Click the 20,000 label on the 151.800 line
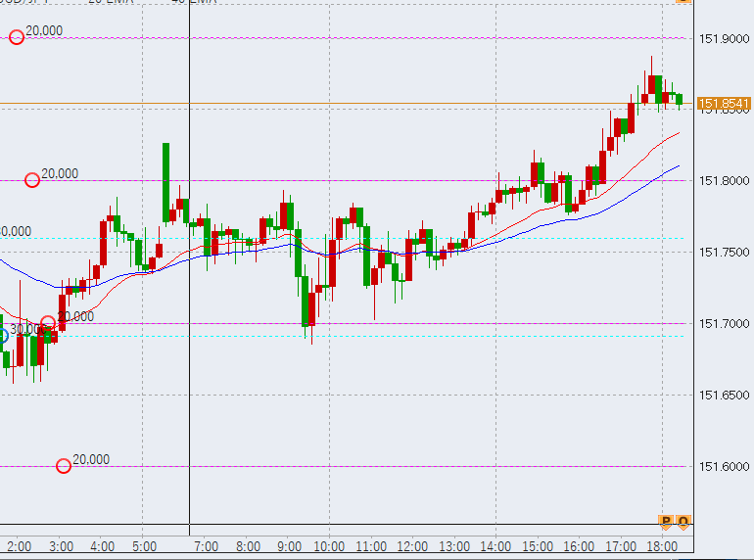Viewport: 754px width, 560px height. 60,173
